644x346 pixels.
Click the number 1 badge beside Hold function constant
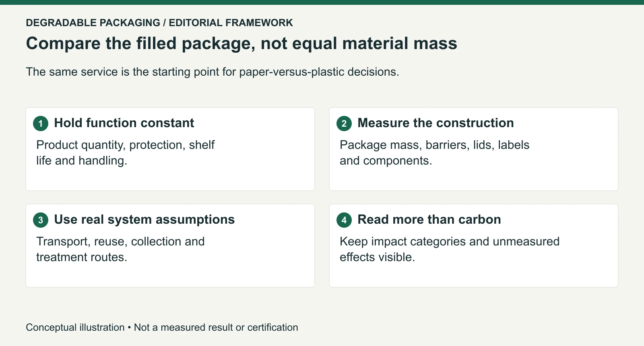pyautogui.click(x=41, y=124)
